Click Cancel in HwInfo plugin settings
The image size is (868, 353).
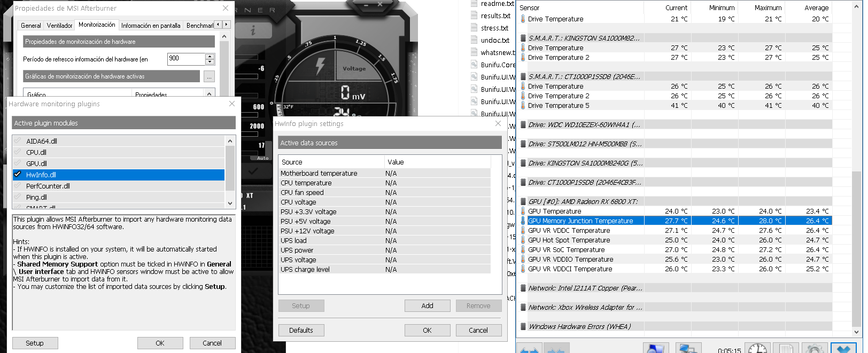[478, 330]
